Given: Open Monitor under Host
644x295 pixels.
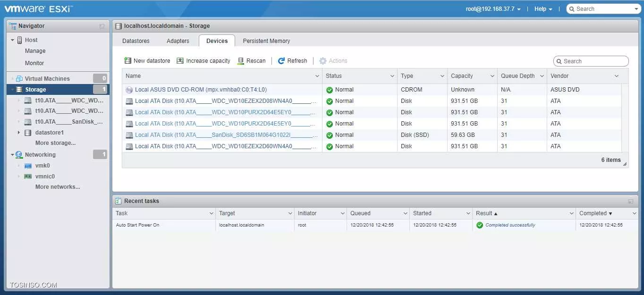Looking at the screenshot, I should click(x=34, y=63).
